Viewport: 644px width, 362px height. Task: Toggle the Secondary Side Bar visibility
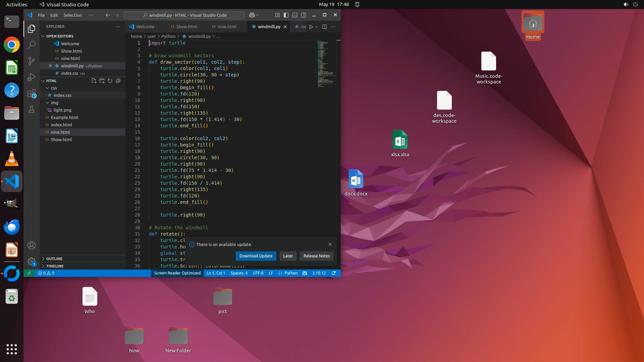[x=304, y=15]
